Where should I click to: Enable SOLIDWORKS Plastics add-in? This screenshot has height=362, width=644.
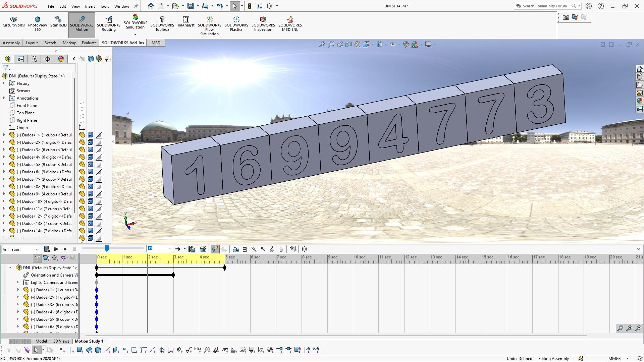(x=236, y=24)
